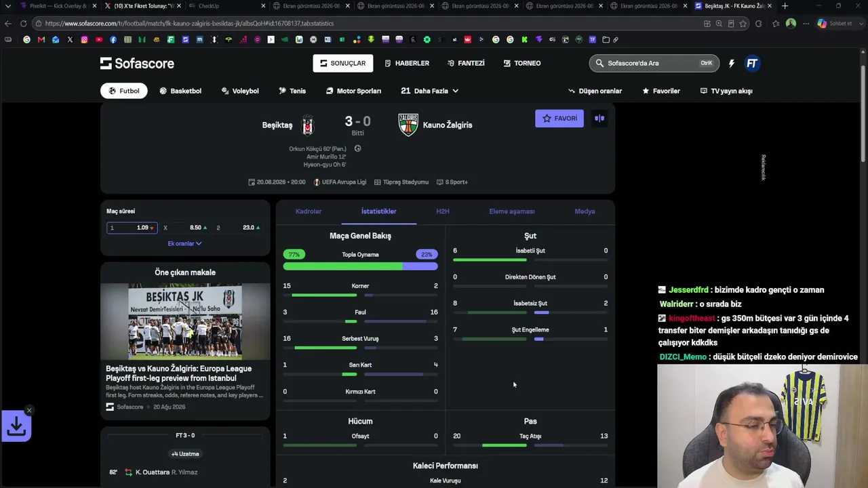Expand the Daha Fazla sports dropdown
Viewport: 868px width, 488px height.
(x=430, y=91)
